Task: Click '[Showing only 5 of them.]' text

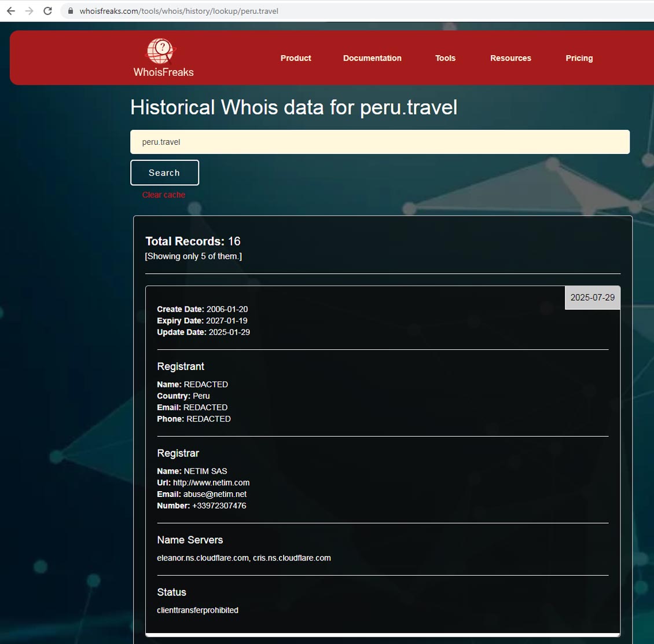Action: [x=193, y=256]
